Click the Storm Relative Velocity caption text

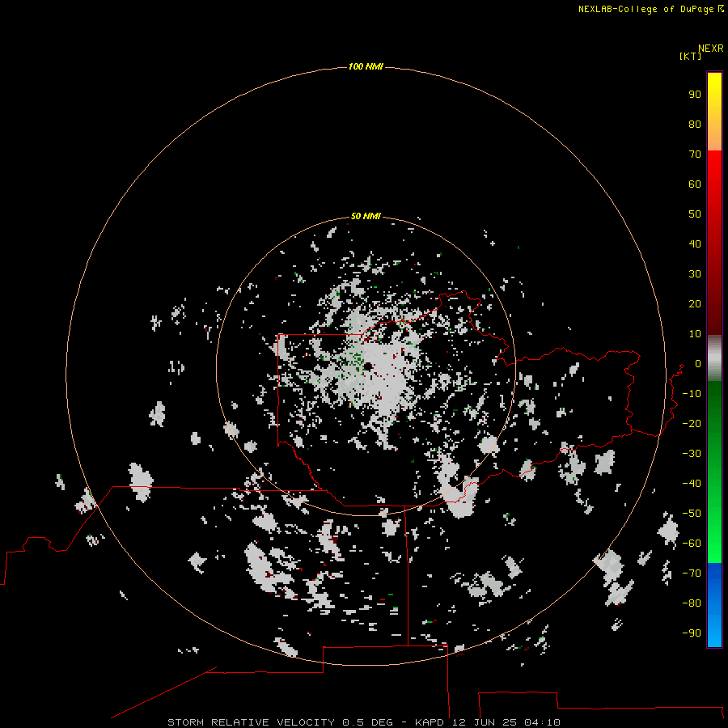tap(364, 722)
